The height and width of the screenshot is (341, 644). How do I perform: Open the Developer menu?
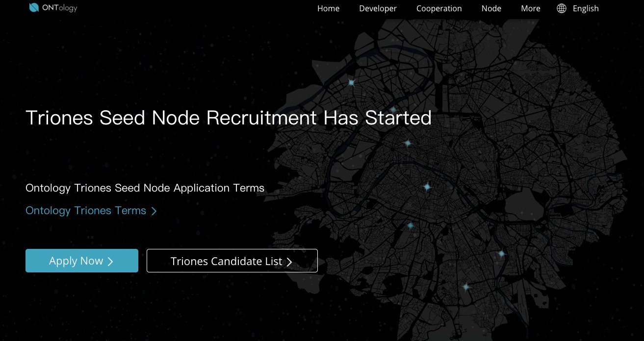coord(378,8)
